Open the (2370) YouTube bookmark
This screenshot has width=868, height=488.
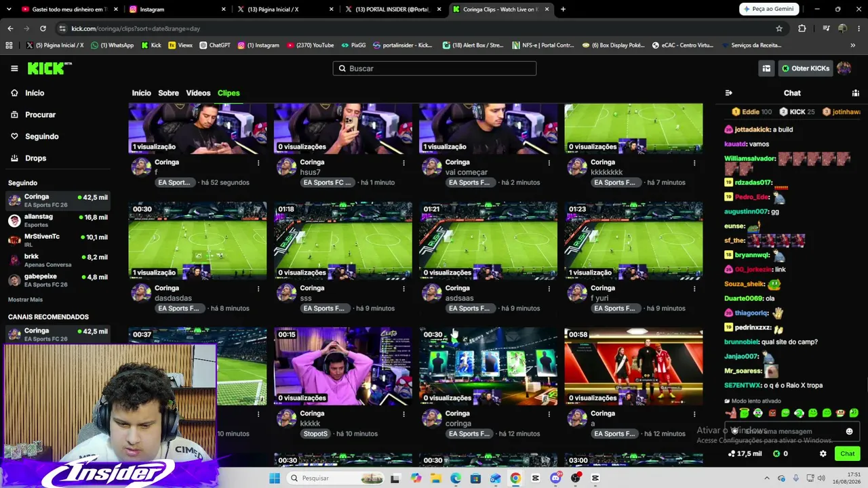click(x=311, y=45)
